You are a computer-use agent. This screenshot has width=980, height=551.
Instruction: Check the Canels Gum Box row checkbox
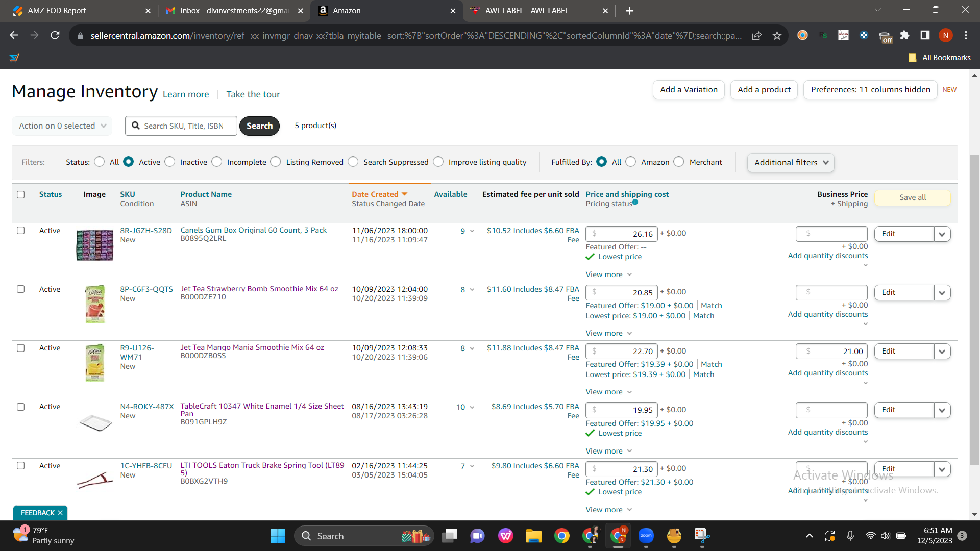pos(21,231)
